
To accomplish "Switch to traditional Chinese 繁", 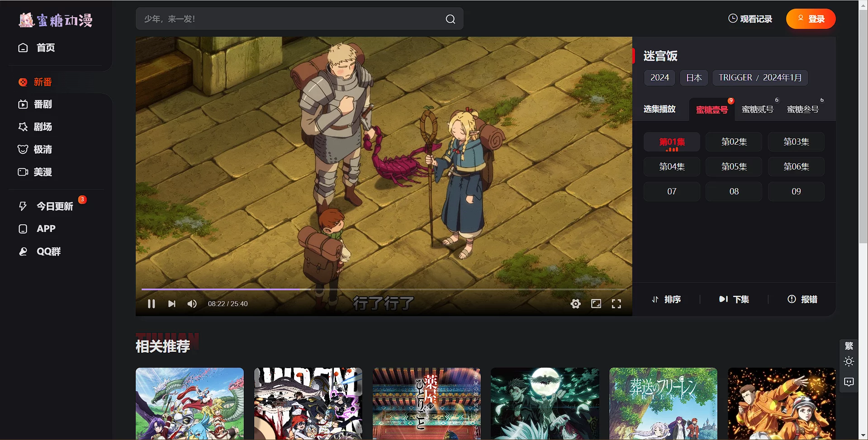I will [x=849, y=346].
